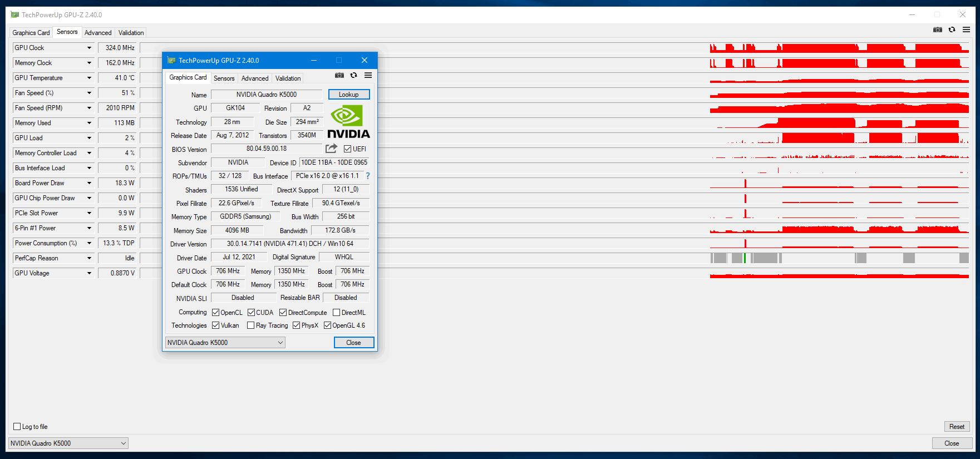Viewport: 980px width, 459px height.
Task: Click refresh icon in Sensors window toolbar
Action: pyautogui.click(x=952, y=29)
